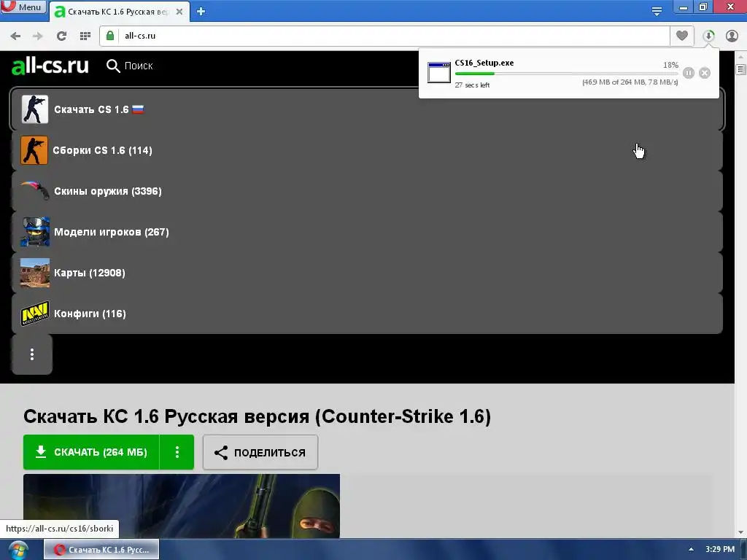Toggle the downloads toolbar icon

708,36
